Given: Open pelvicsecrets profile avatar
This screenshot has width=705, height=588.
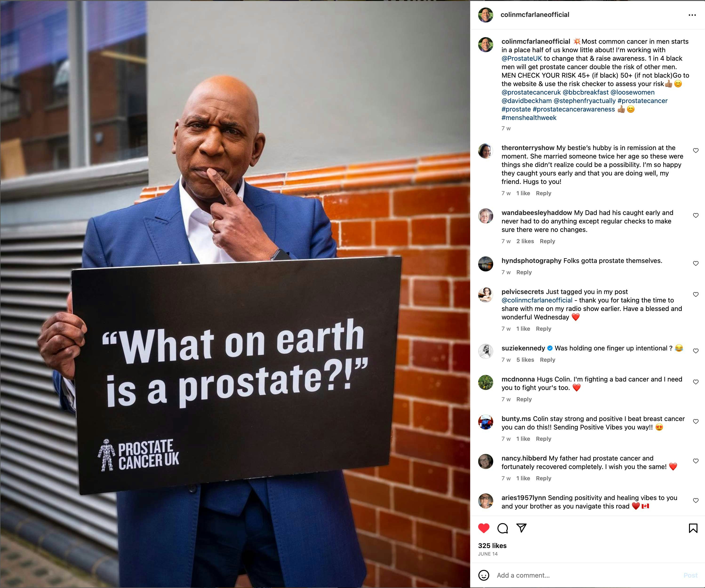Looking at the screenshot, I should pyautogui.click(x=485, y=295).
